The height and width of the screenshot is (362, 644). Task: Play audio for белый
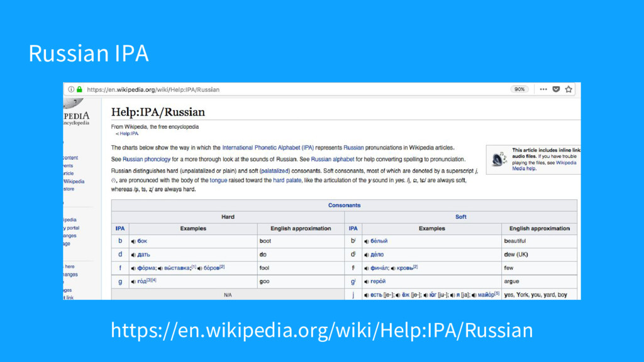[x=367, y=241]
